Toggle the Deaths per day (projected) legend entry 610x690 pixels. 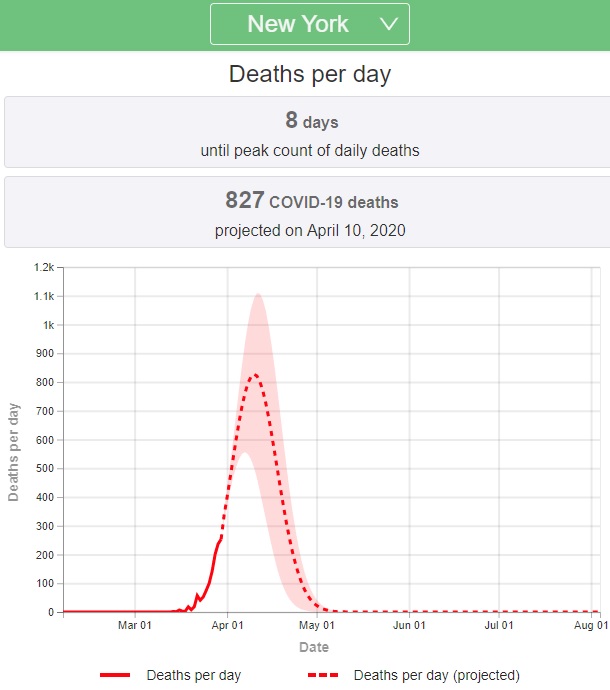(x=436, y=675)
